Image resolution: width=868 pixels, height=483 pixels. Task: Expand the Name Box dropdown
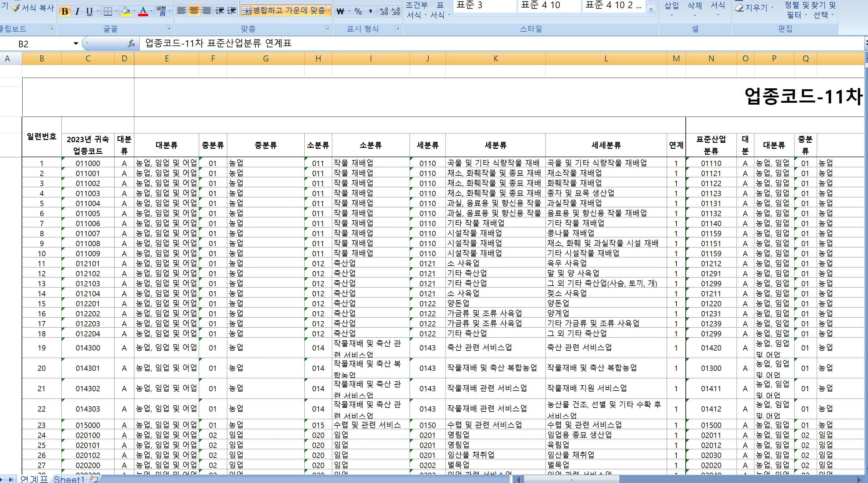[76, 44]
